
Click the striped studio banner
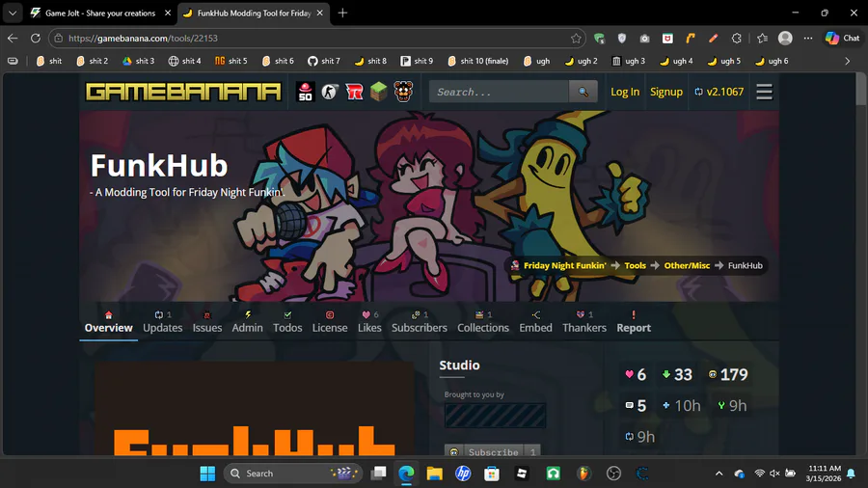click(x=495, y=416)
